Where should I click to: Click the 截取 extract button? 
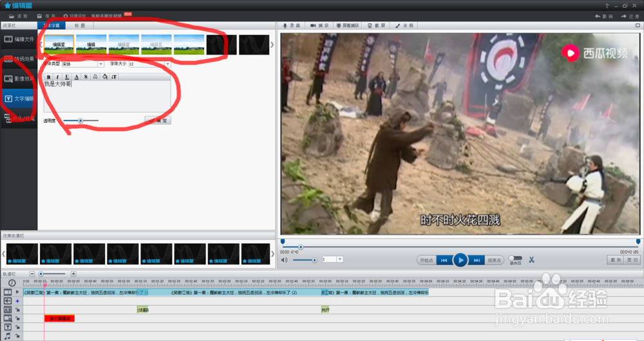pos(615,260)
